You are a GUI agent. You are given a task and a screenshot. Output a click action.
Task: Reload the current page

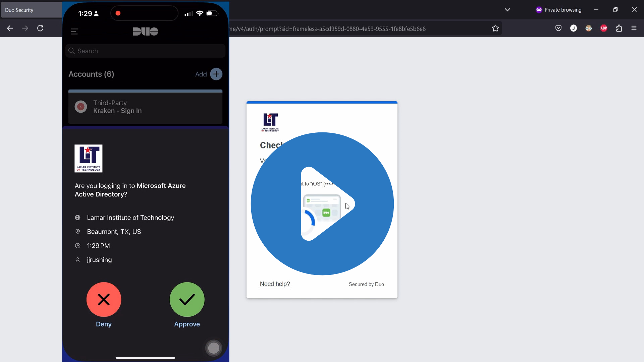click(x=40, y=28)
